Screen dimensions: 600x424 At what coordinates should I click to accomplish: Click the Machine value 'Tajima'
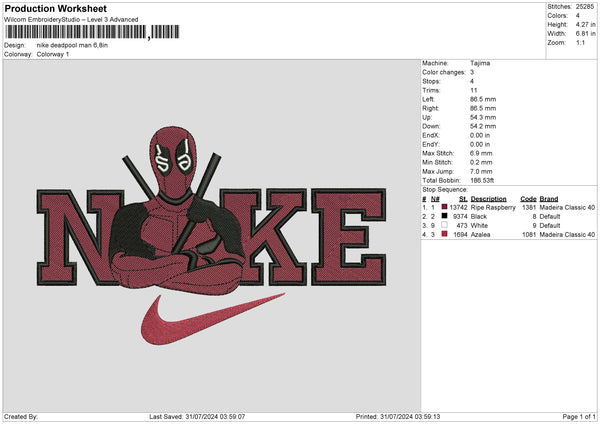[x=480, y=63]
